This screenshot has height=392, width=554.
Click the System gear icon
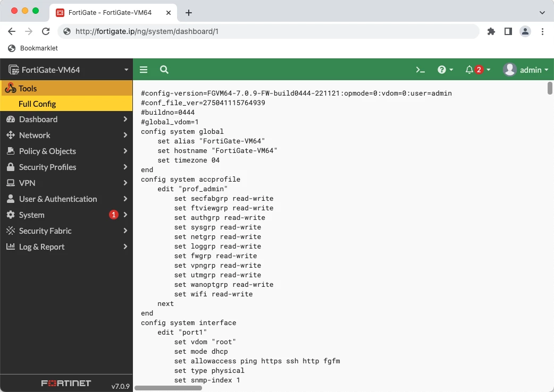11,215
